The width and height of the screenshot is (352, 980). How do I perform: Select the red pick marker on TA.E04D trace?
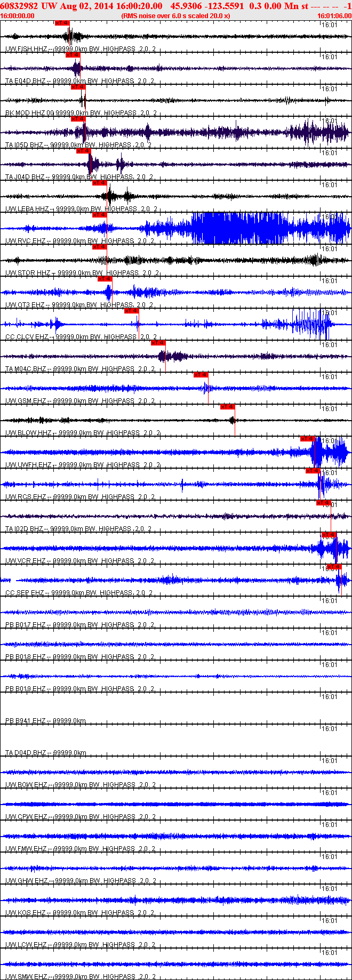(x=73, y=55)
